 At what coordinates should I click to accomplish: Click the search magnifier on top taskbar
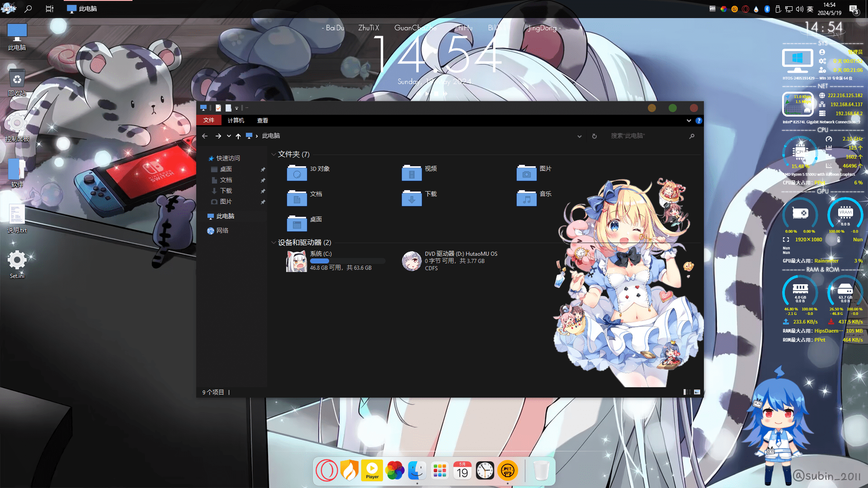pos(28,9)
